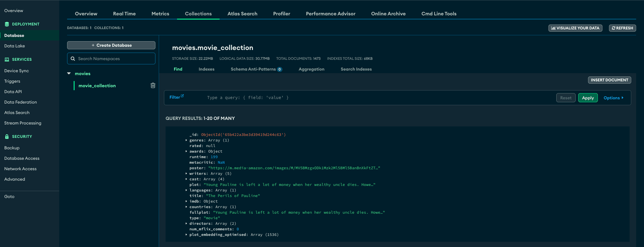Switch to the Overview tab
644x247 pixels.
click(86, 14)
